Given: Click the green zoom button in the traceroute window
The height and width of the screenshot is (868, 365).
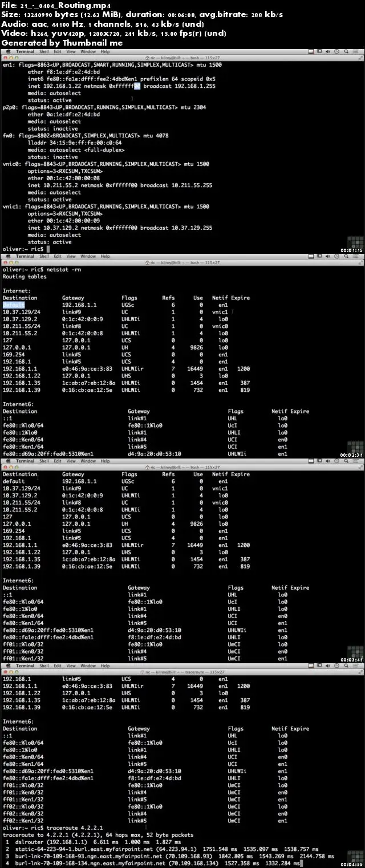Looking at the screenshot, I should (17, 672).
